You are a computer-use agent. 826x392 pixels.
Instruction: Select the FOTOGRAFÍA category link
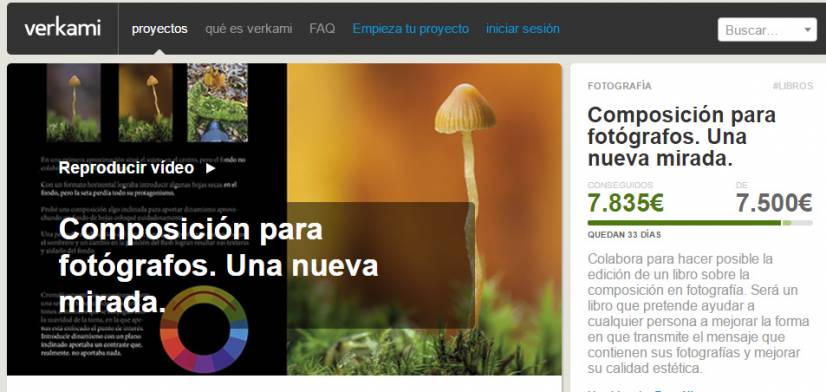pos(619,86)
